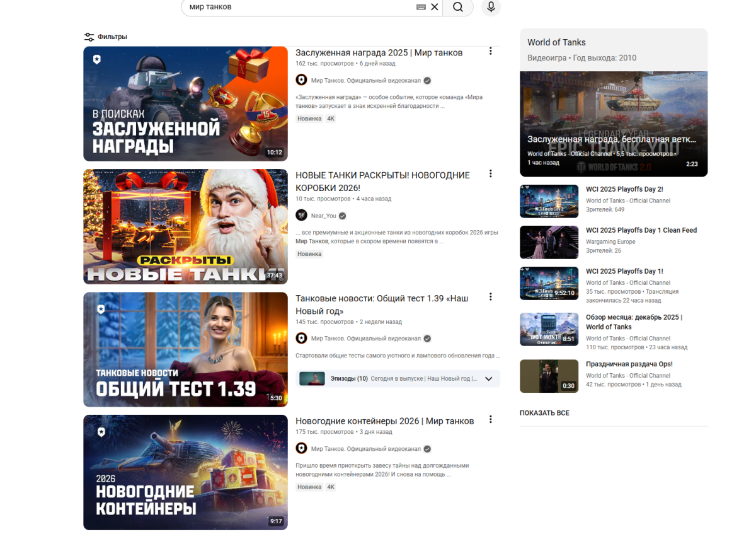
Task: Open three-dot menu for Заслуженная награда 2025 video
Action: click(x=490, y=51)
